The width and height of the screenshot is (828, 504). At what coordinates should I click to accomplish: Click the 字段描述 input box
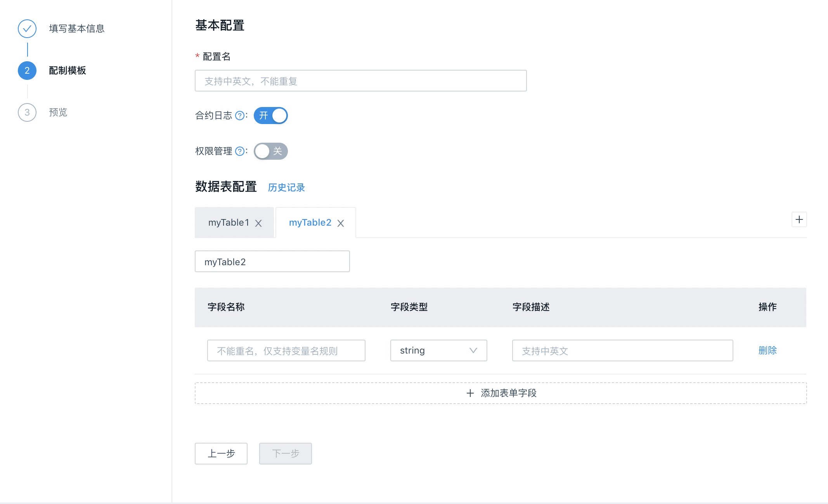(x=622, y=350)
